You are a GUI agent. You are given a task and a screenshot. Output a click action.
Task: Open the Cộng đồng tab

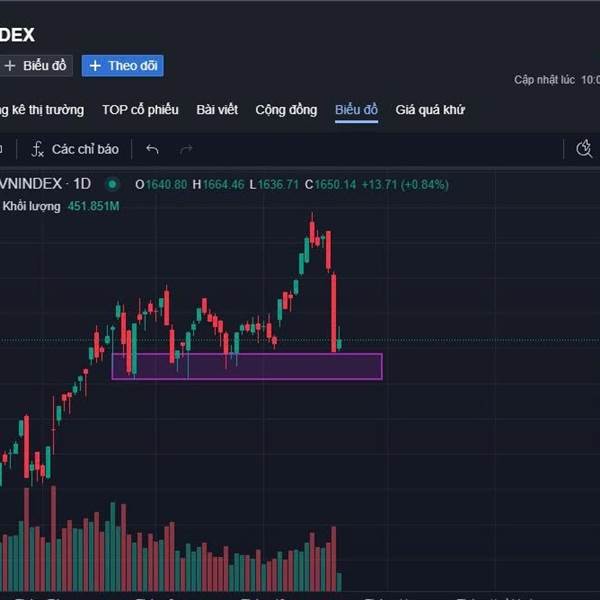point(286,110)
